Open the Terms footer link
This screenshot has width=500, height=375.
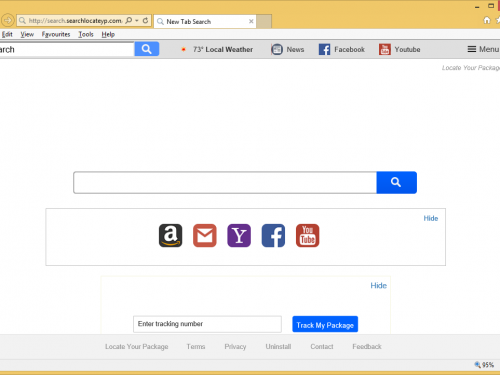point(196,347)
